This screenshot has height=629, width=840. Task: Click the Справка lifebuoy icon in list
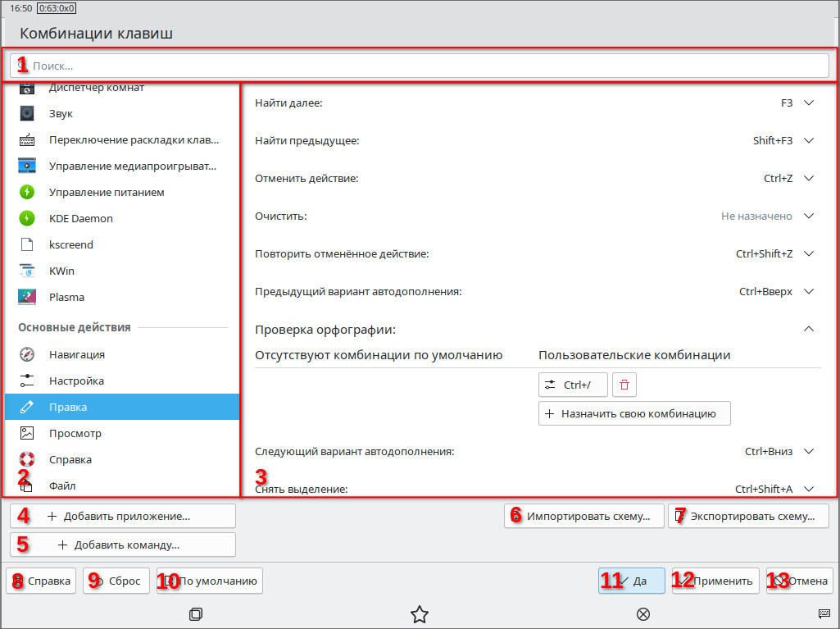click(x=27, y=459)
